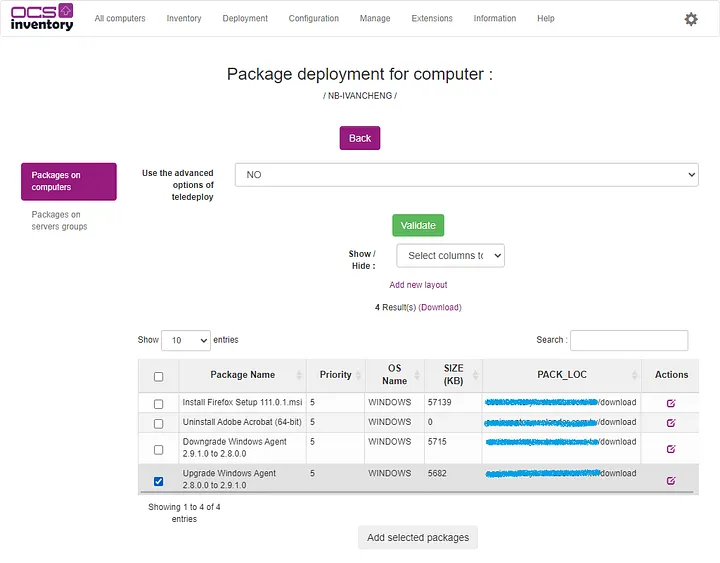
Task: Open the Inventory menu
Action: 184,18
